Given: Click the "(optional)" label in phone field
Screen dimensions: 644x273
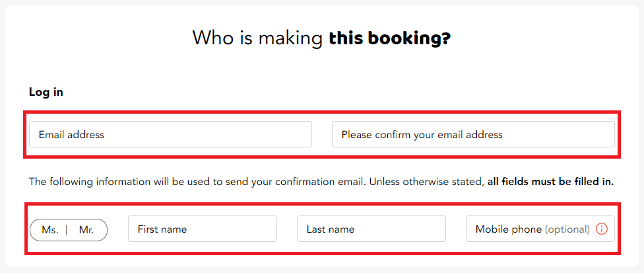Looking at the screenshot, I should [x=567, y=229].
